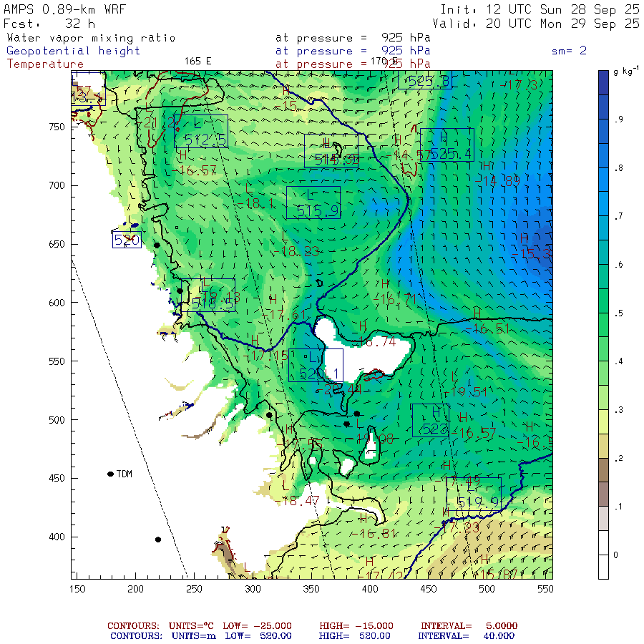Select the 300 x-axis tick label
Screen dimensions: 644x644
[x=253, y=589]
